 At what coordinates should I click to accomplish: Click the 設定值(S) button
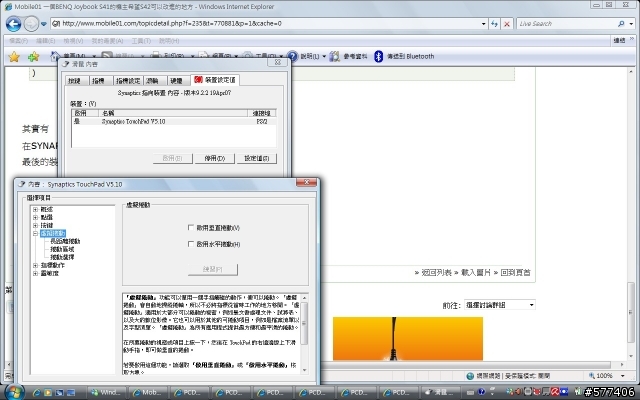coord(256,158)
